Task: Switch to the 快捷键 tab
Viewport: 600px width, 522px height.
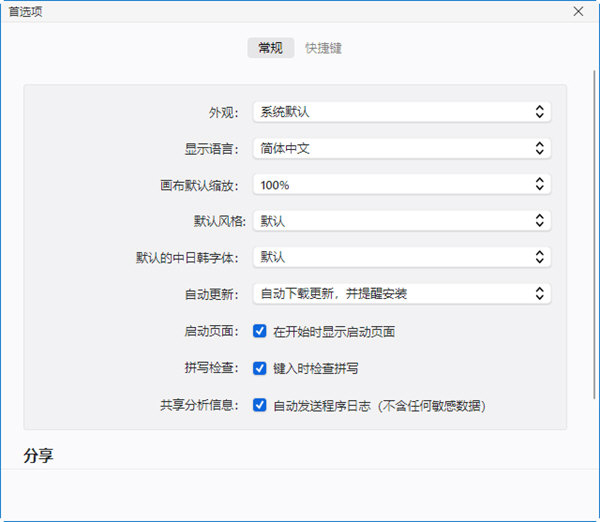Action: pyautogui.click(x=323, y=48)
